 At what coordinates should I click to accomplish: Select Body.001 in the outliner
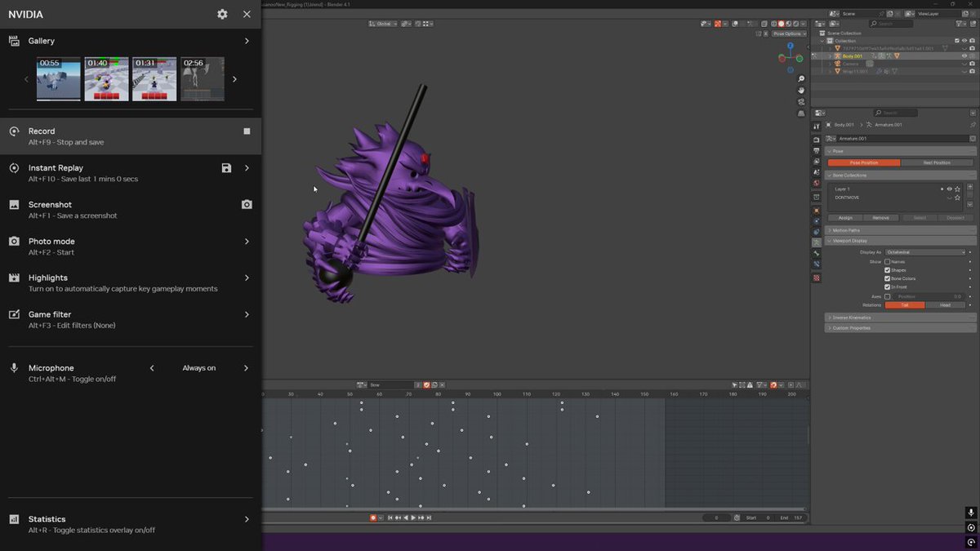tap(853, 56)
